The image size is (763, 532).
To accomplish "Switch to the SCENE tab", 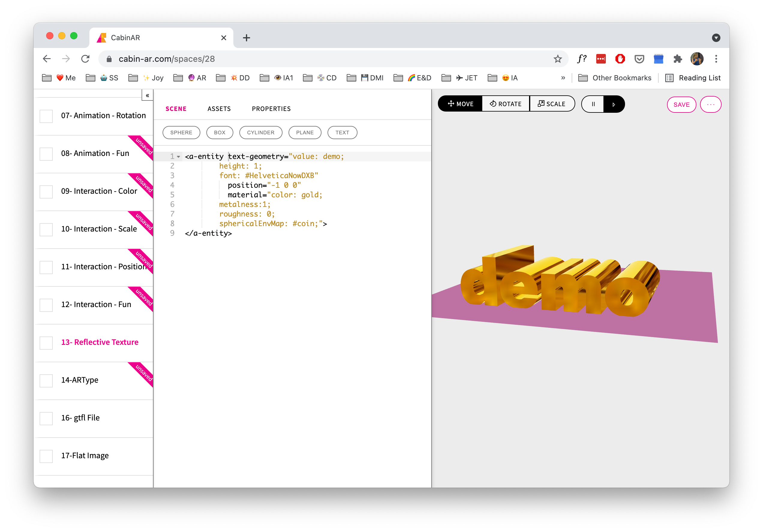I will (x=176, y=109).
